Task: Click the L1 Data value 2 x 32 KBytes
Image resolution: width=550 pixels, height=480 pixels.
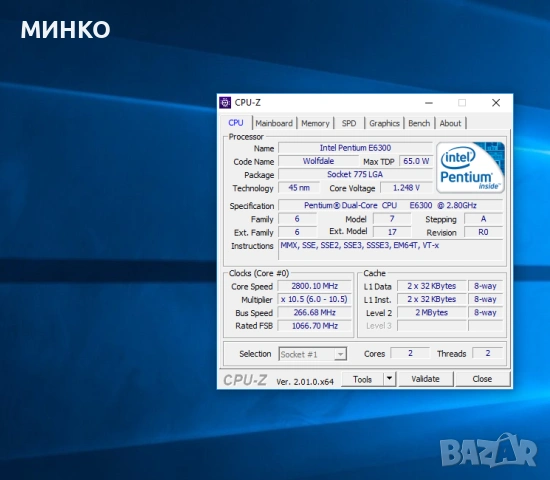Action: pos(431,286)
